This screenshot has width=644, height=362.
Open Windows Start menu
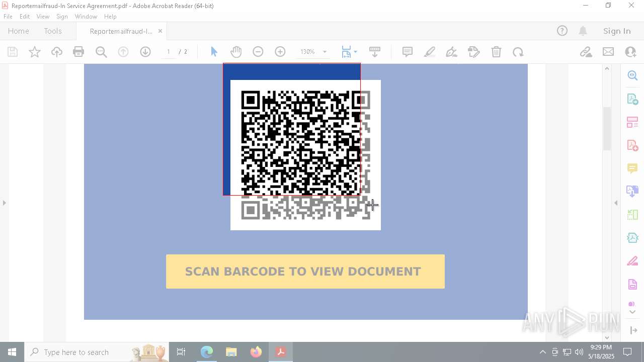click(x=12, y=352)
